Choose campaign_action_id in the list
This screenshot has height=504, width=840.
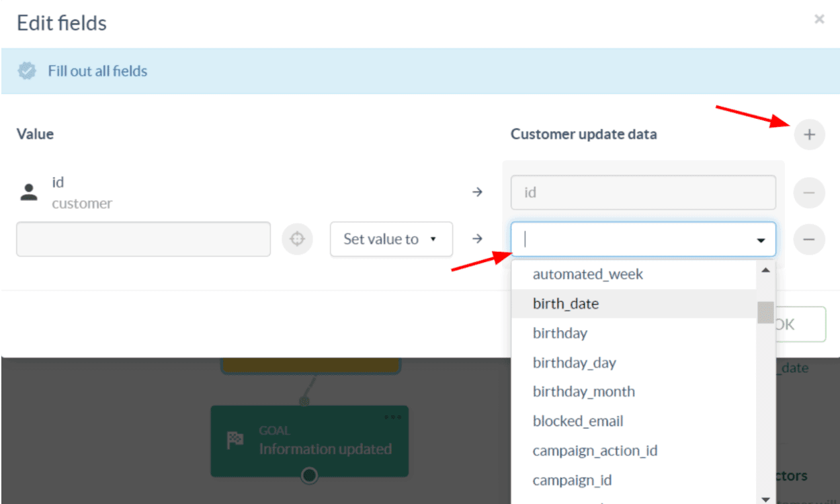pyautogui.click(x=595, y=450)
